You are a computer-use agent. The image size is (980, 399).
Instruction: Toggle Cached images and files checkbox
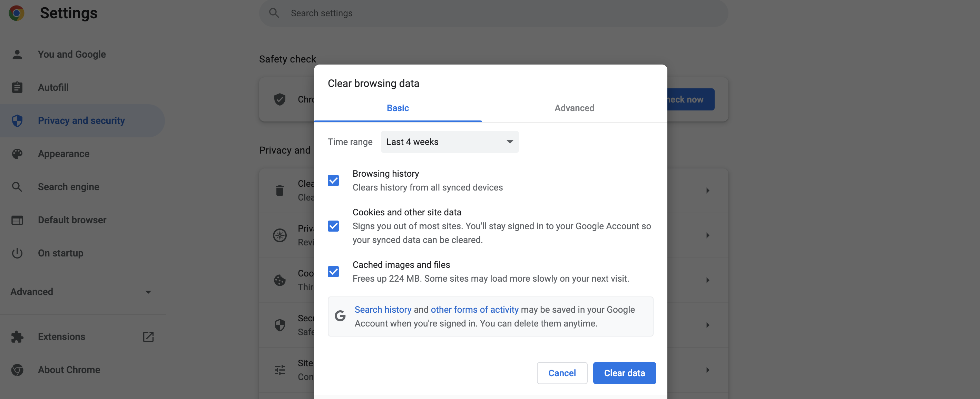pyautogui.click(x=333, y=272)
